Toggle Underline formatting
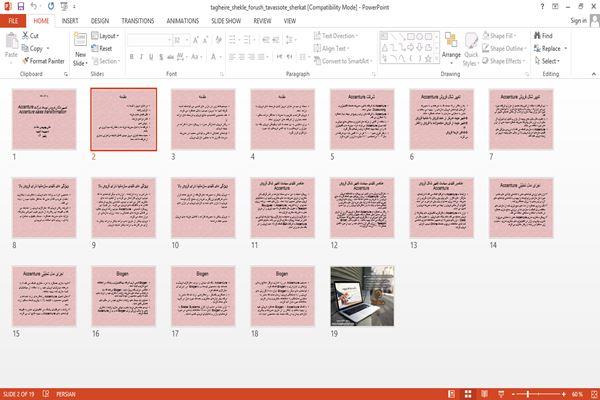 click(x=151, y=57)
